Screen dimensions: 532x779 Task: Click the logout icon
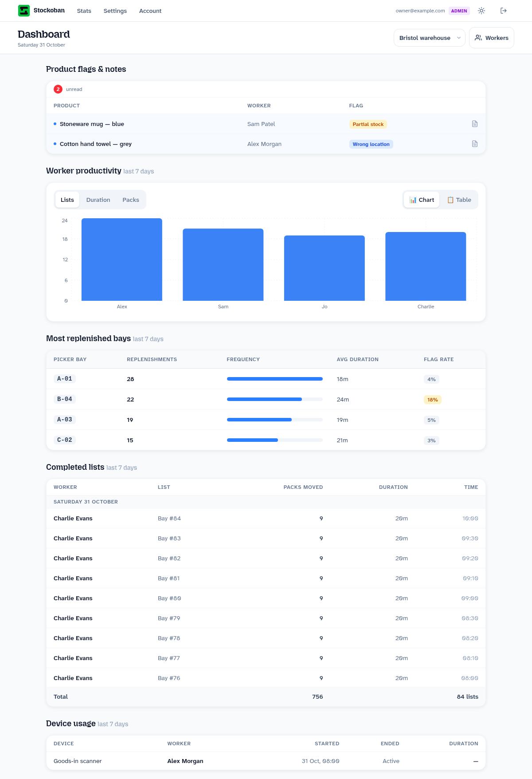click(x=504, y=11)
